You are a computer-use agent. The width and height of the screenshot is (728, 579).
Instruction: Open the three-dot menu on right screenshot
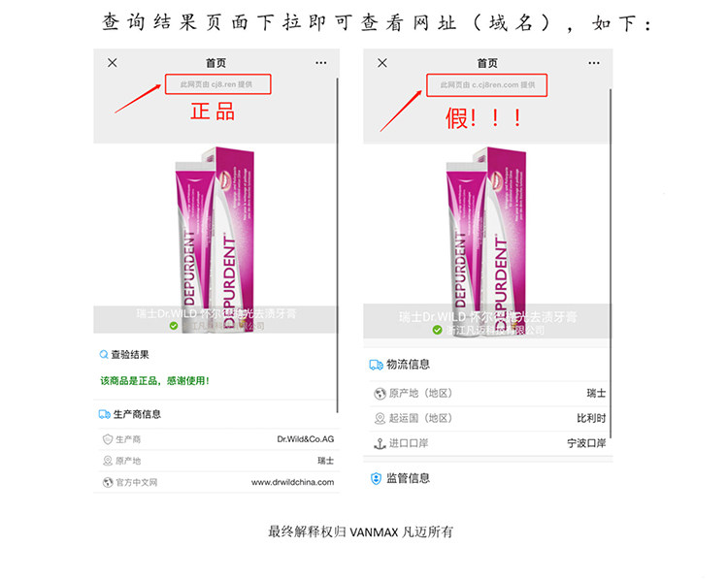point(594,63)
